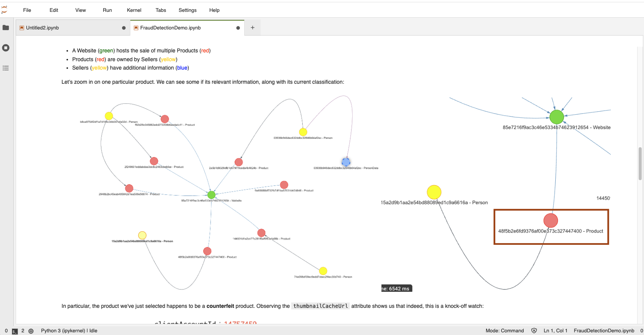Close Untitled2.ipynb using its unsaved dot
Screen dimensions: 644x335
click(124, 28)
